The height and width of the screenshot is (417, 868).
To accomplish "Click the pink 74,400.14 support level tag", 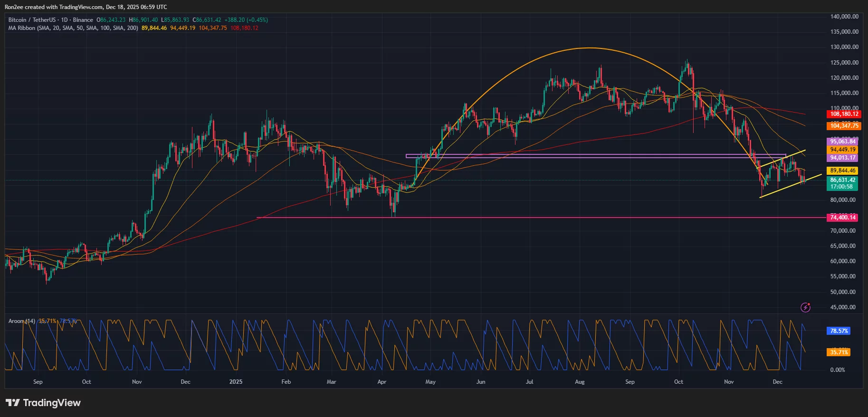I will tap(843, 218).
